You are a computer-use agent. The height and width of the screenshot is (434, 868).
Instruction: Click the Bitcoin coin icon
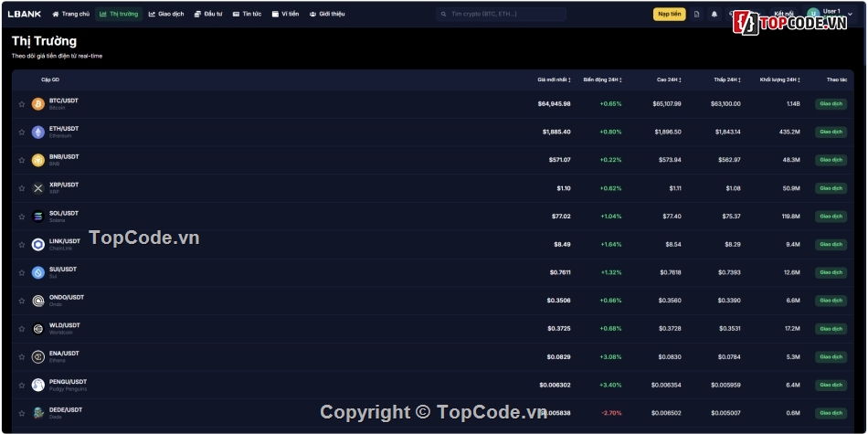point(38,104)
